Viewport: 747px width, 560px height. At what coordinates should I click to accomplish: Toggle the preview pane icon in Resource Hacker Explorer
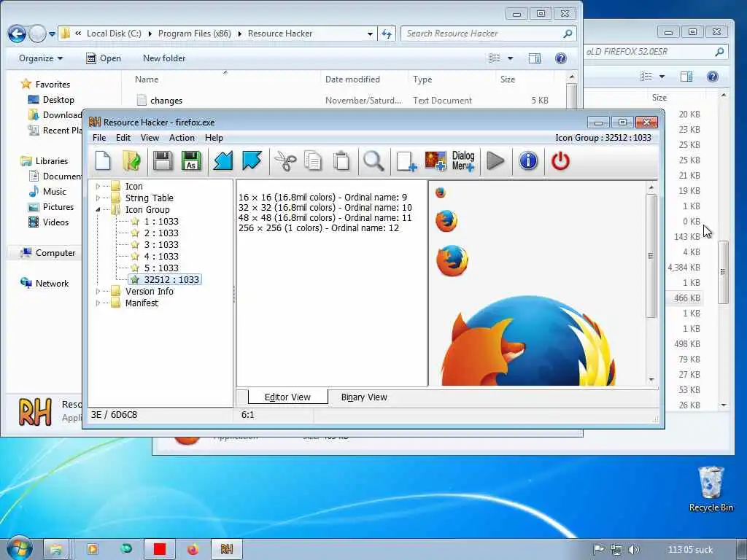pos(535,58)
